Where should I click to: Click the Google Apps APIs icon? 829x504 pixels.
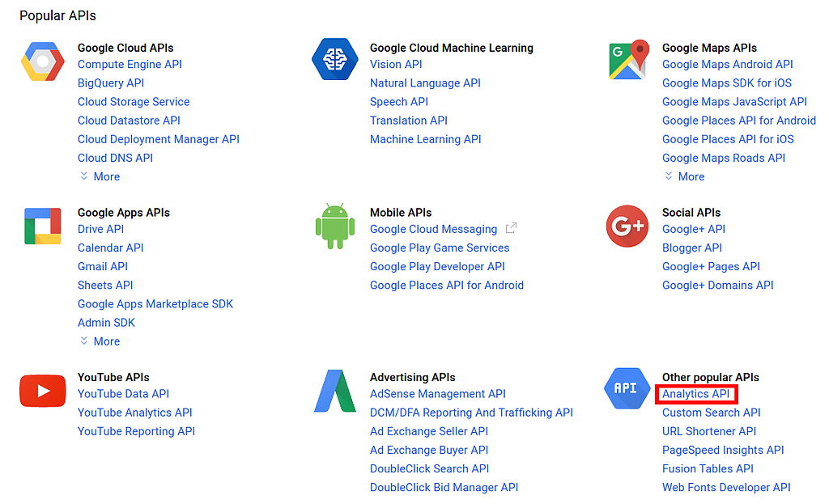pyautogui.click(x=42, y=226)
